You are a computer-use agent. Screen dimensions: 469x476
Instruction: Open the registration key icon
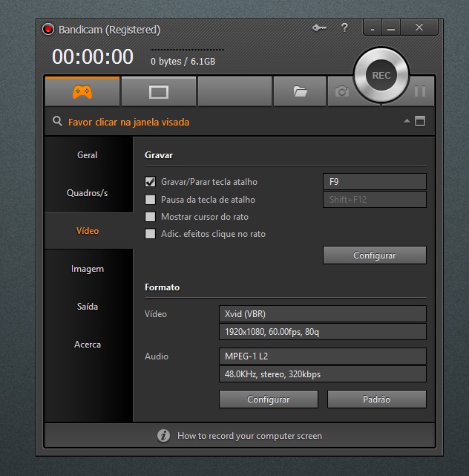click(319, 28)
